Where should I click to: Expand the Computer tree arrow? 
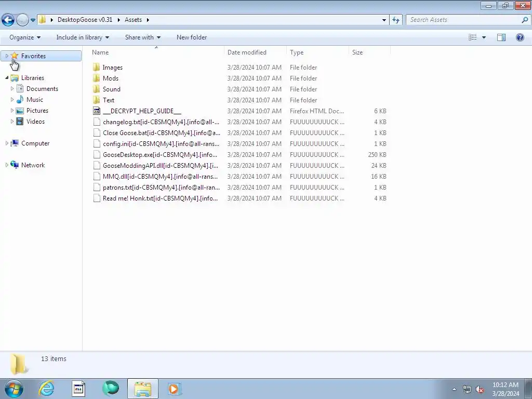(7, 143)
